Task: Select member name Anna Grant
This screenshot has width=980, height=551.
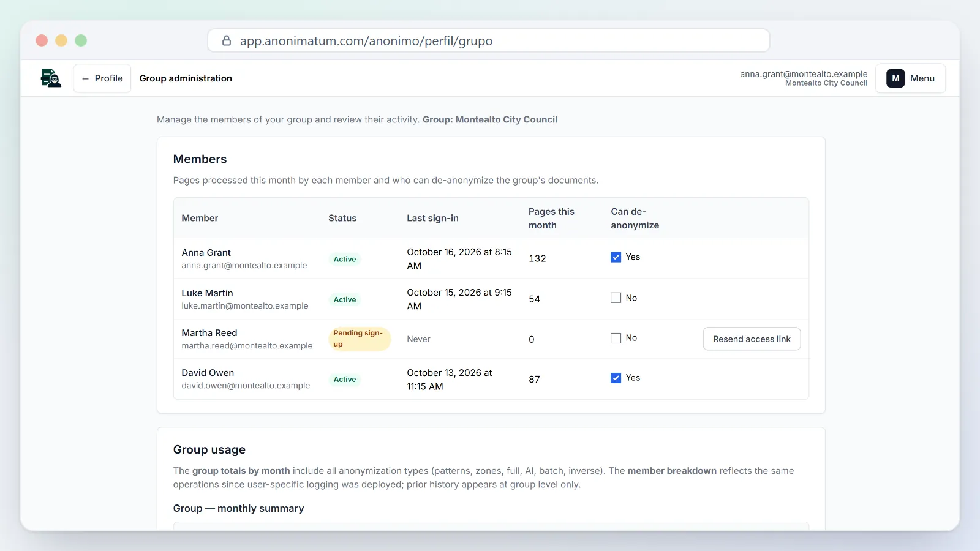Action: tap(206, 253)
